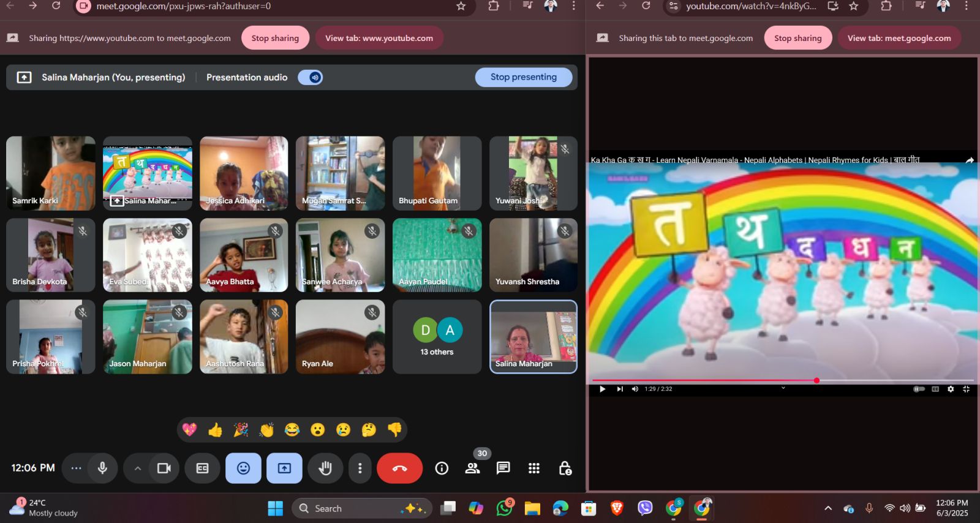This screenshot has width=980, height=523.
Task: Open host controls lock icon
Action: pyautogui.click(x=565, y=468)
